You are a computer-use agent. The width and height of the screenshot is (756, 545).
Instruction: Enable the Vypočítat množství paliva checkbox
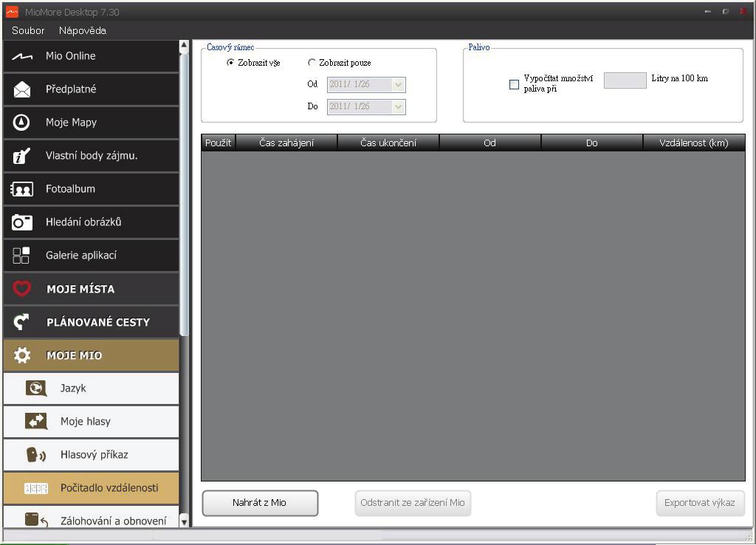(515, 85)
